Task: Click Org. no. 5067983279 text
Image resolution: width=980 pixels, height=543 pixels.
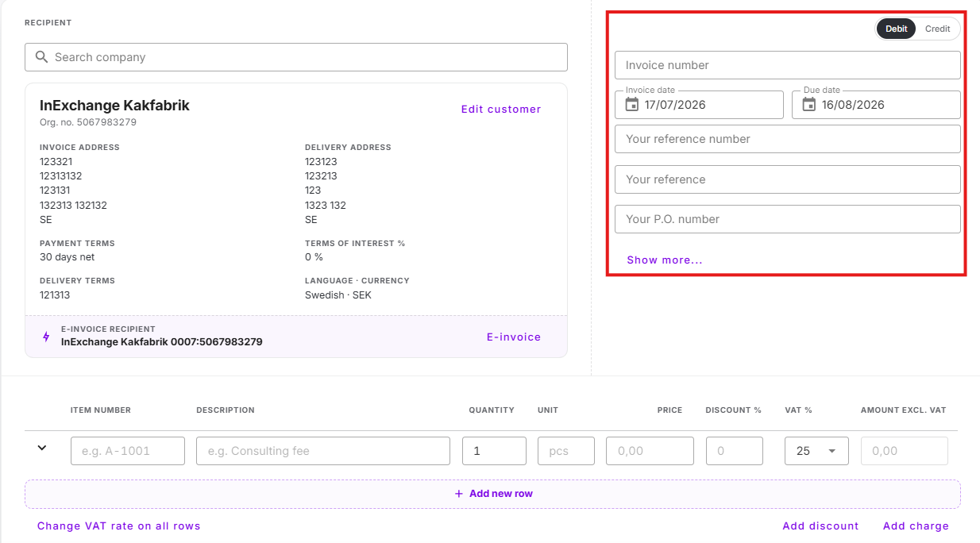Action: (x=88, y=123)
